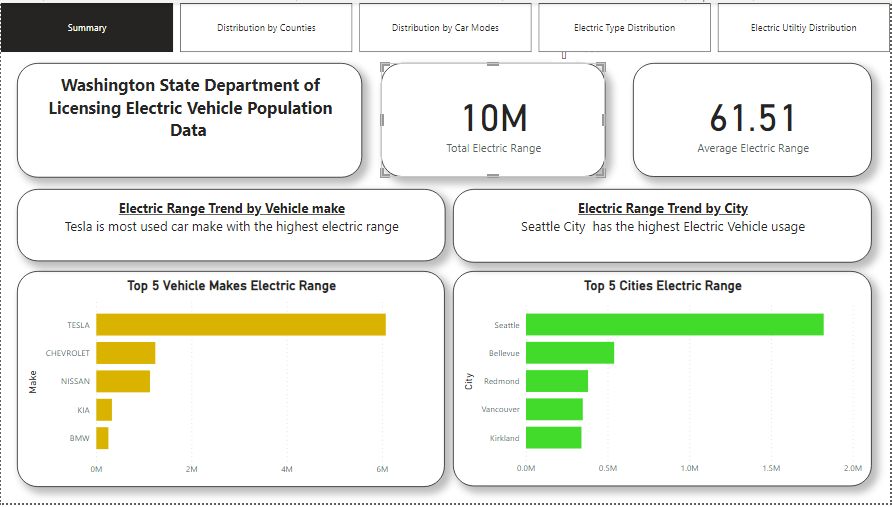The image size is (892, 507).
Task: Click the KIA bar in makes chart
Action: pyautogui.click(x=103, y=410)
